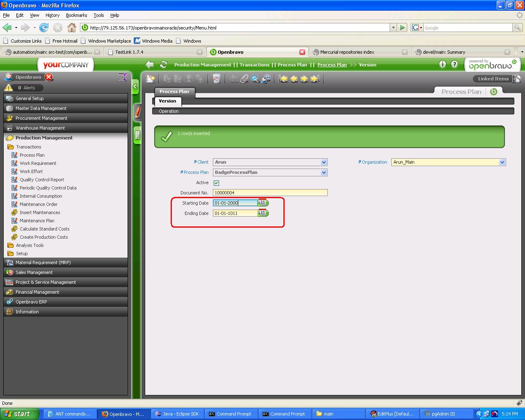Click the Firefox Reload button

click(x=44, y=28)
